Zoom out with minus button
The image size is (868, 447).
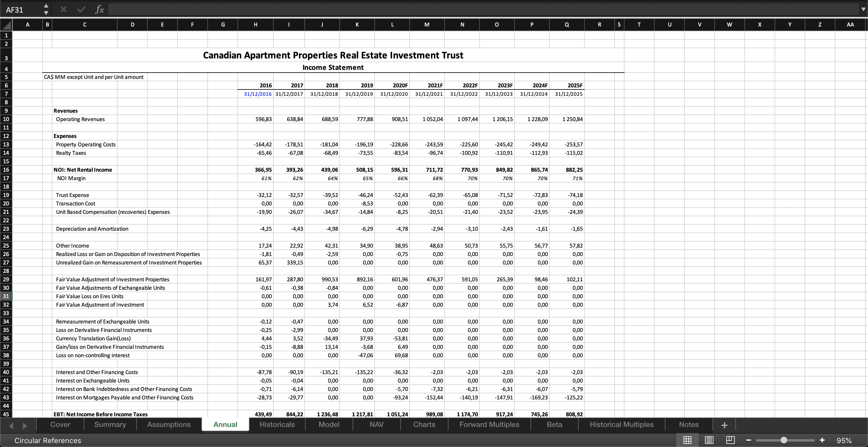point(748,440)
